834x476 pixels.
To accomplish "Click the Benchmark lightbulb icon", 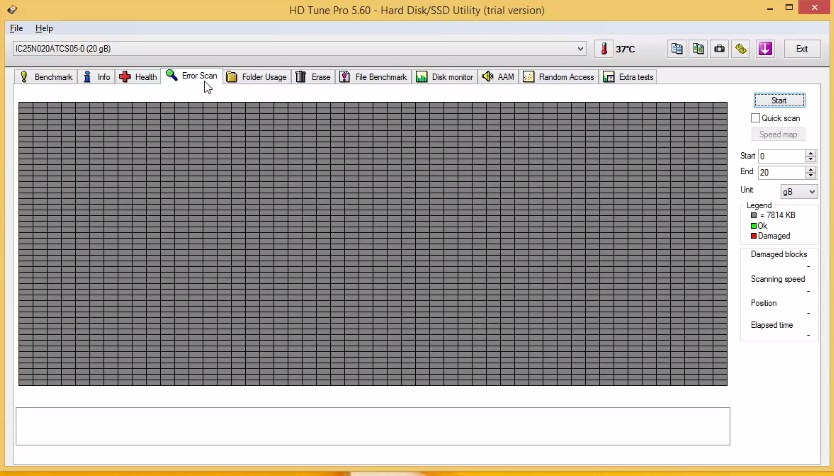I will (x=24, y=77).
